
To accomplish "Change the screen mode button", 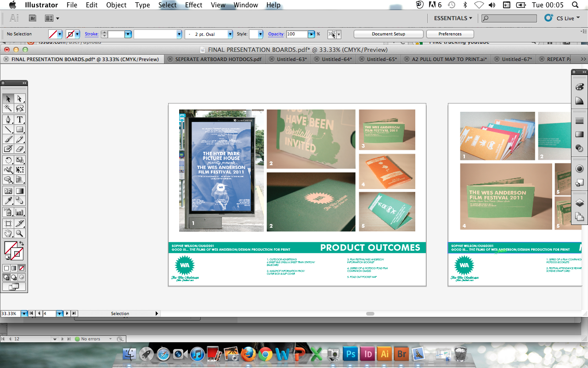I will pos(14,287).
